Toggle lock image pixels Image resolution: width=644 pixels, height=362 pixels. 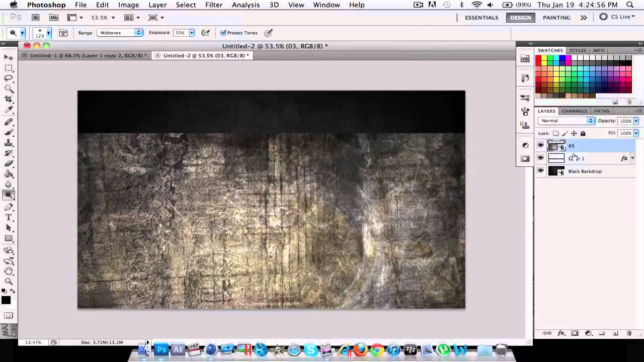(x=565, y=133)
